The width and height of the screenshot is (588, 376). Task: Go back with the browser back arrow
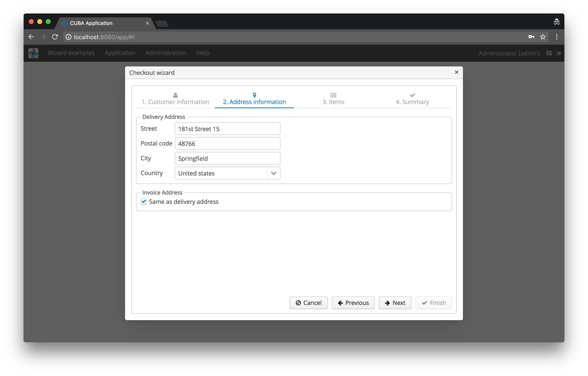click(31, 37)
